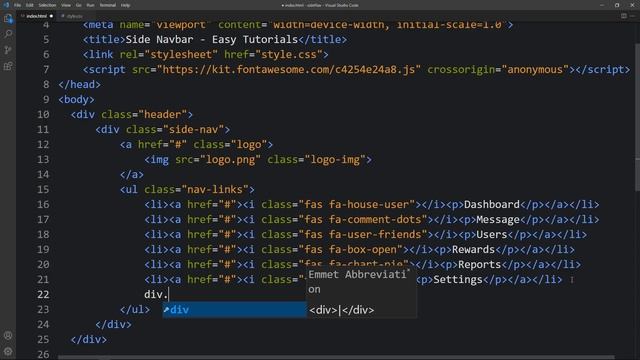Viewport: 640px width, 360px height.
Task: Open the Terminal menu
Action: pyautogui.click(x=108, y=5)
